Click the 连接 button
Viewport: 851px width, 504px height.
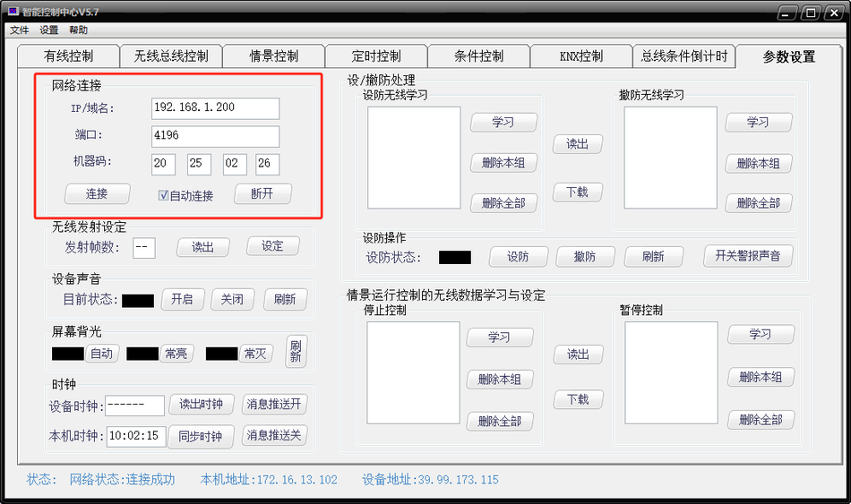pos(97,193)
